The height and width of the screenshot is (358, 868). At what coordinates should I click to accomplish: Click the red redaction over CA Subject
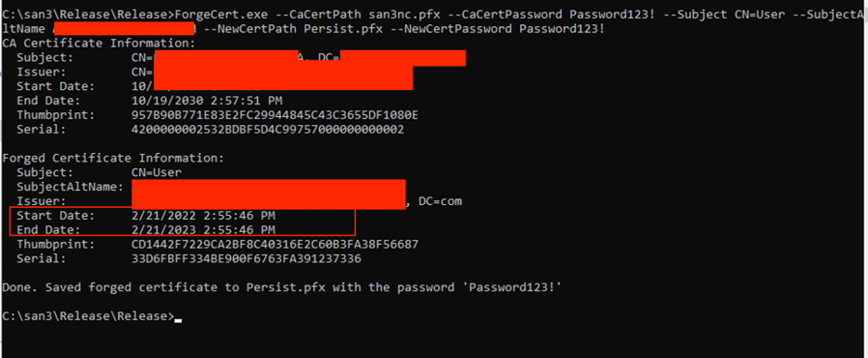226,56
